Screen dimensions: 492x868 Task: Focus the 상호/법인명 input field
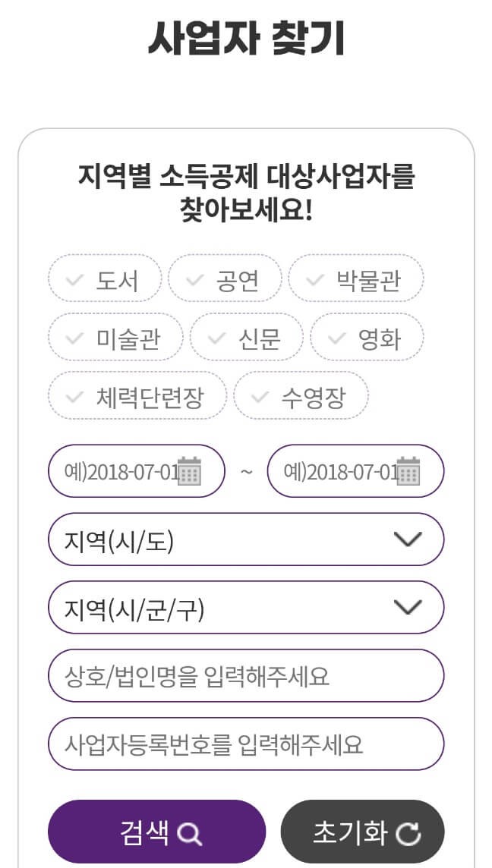[246, 675]
